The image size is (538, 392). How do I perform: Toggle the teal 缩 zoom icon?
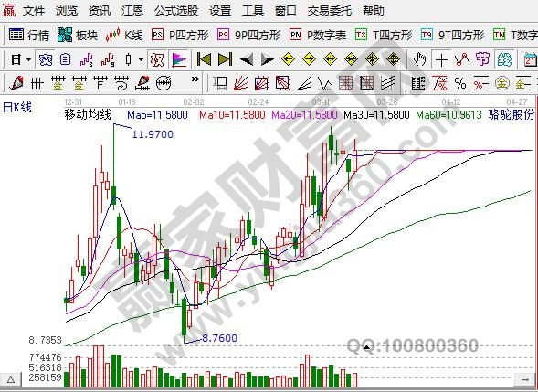[x=504, y=59]
